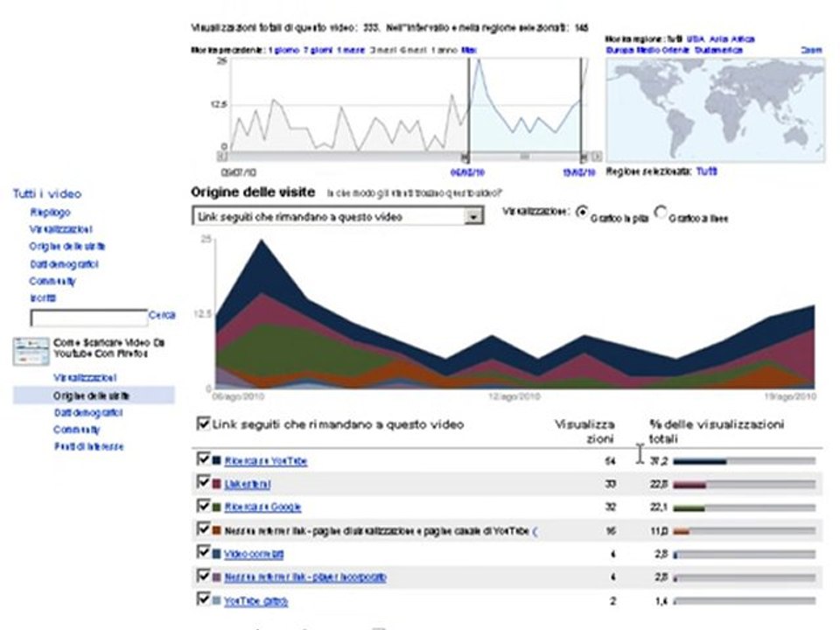Click the timeline start date '06/08/10' label
840x630 pixels.
pos(467,172)
